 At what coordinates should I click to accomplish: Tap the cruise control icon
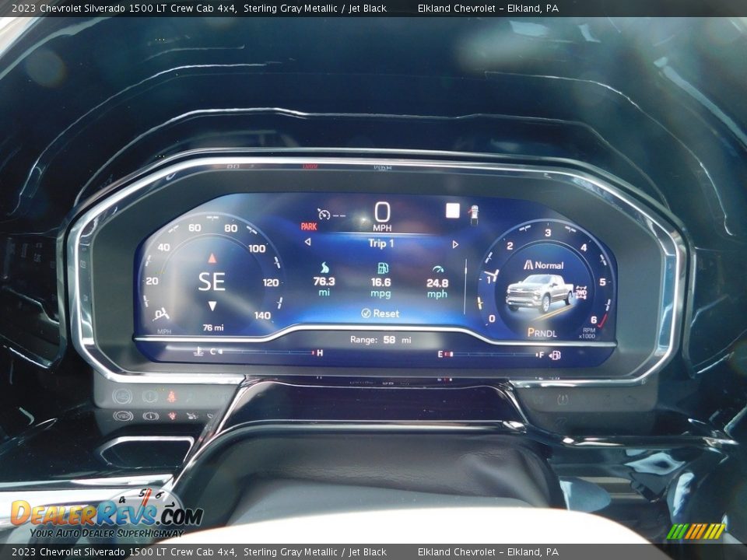point(324,215)
